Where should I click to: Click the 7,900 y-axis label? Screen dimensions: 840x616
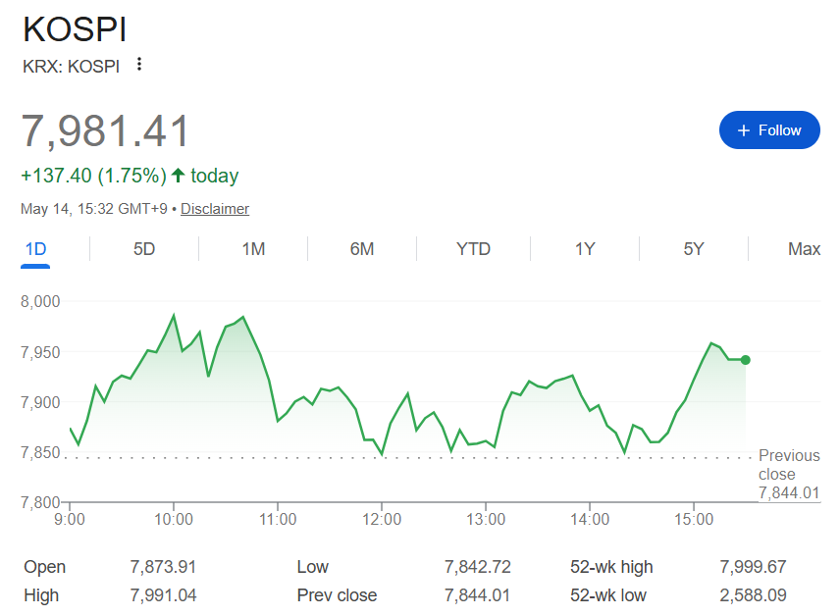(x=40, y=402)
